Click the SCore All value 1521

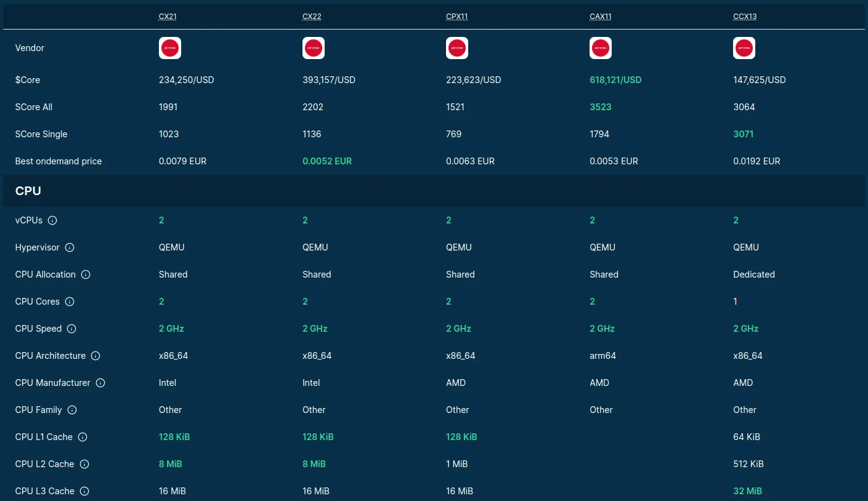click(x=455, y=107)
